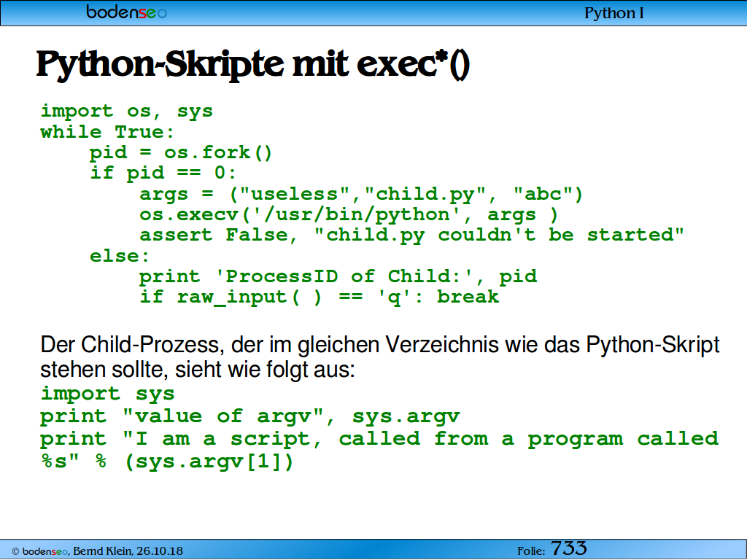Click the 'assert False' code line
Viewport: 747px width, 560px height.
411,236
